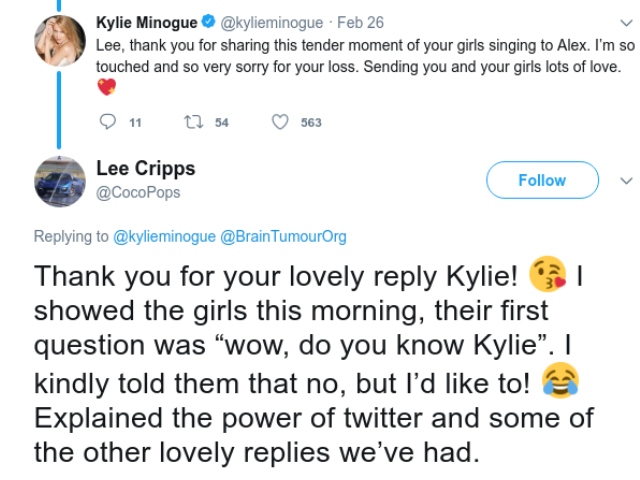This screenshot has width=640, height=480.
Task: Click the @kylieminogue handle beside Kylie's name
Action: 266,22
